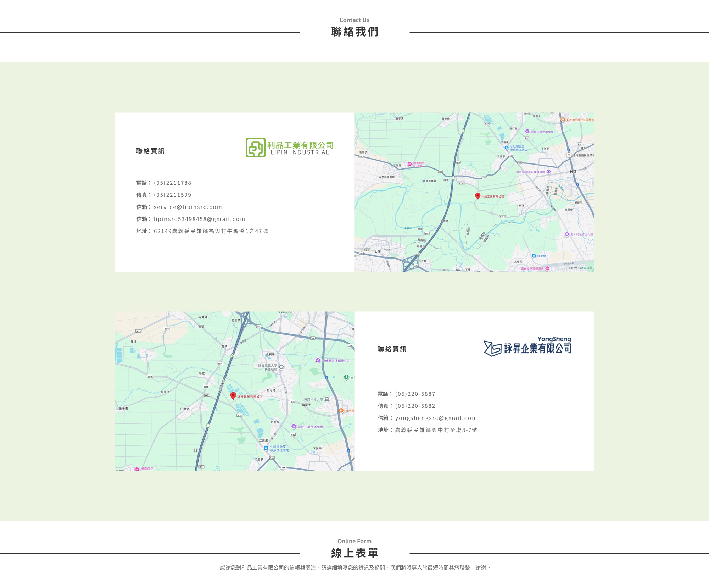Viewport: 709px width, 588px height.
Task: Click the pink 嘉義皇品國際酒店 hotel icon
Action: tap(547, 268)
